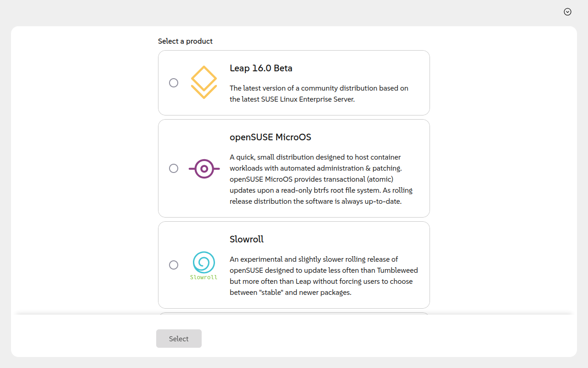
Task: Click the MicroOS purple circle logo
Action: pyautogui.click(x=204, y=168)
